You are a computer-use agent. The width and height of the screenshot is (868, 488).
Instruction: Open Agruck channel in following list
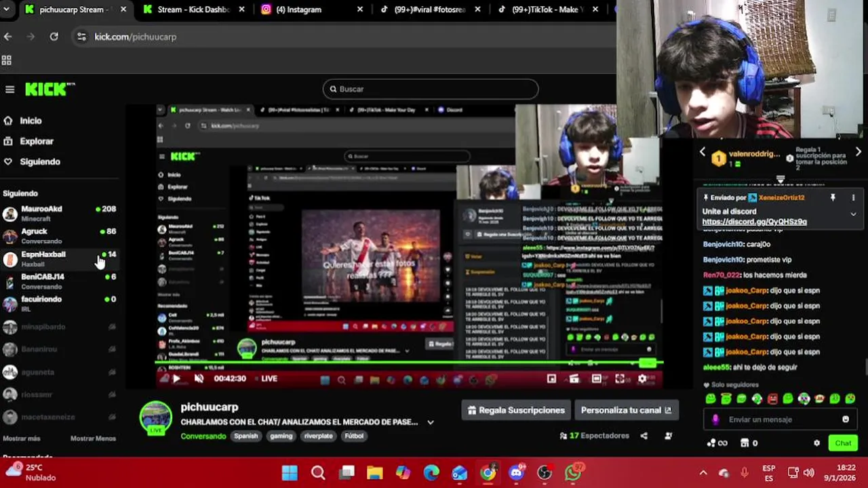point(59,236)
